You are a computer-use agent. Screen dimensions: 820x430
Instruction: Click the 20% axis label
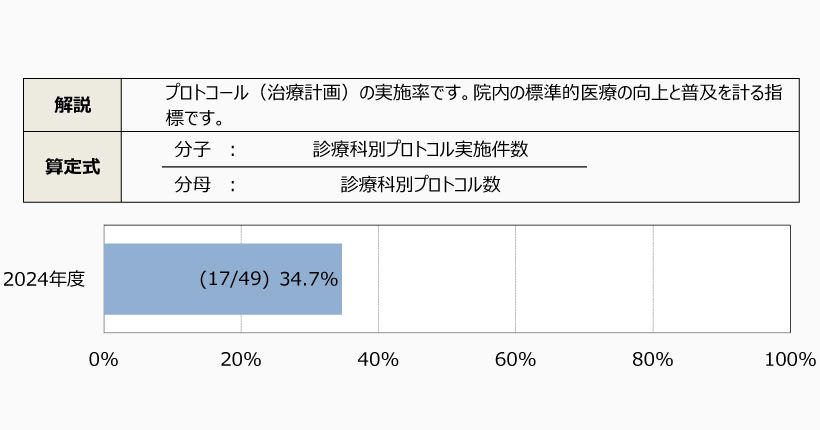pos(241,360)
